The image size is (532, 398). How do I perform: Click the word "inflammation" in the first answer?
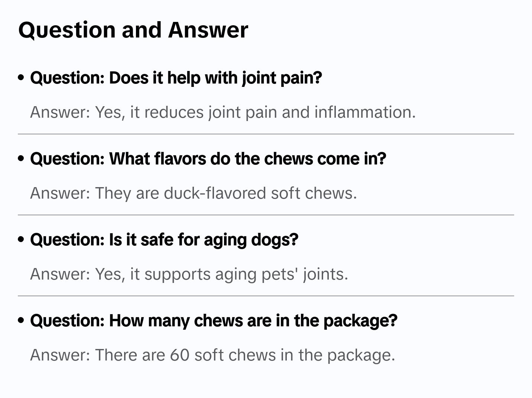click(364, 112)
